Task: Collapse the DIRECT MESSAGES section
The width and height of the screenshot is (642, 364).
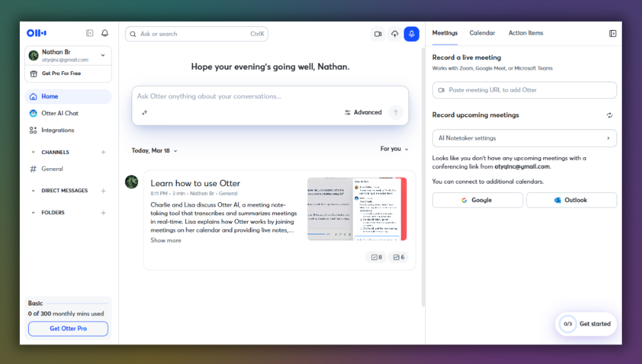Action: pyautogui.click(x=33, y=191)
